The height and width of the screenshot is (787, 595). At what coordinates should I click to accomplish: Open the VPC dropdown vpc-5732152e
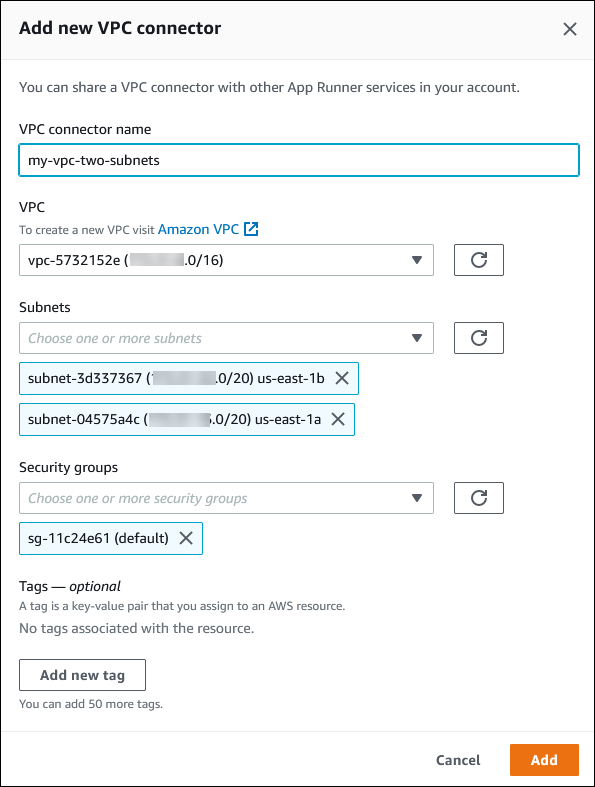coord(226,260)
